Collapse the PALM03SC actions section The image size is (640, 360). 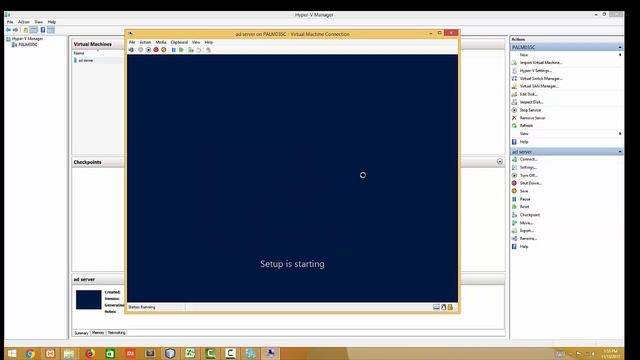coord(620,47)
